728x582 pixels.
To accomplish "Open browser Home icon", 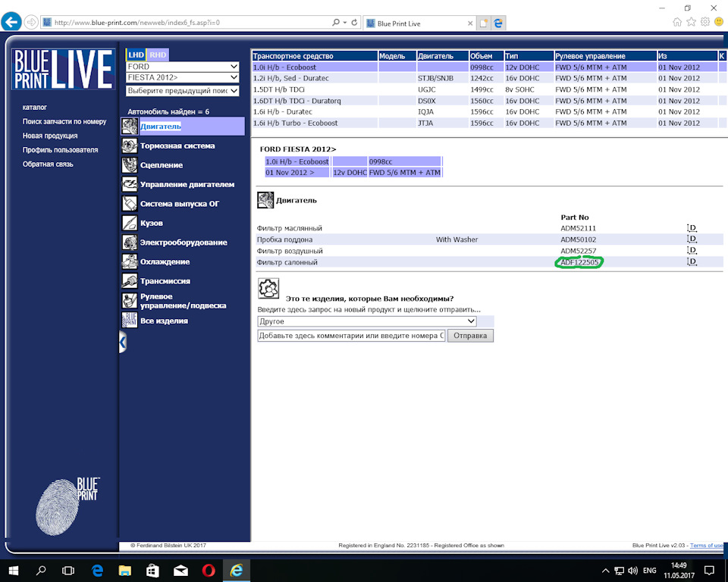I will pos(677,22).
